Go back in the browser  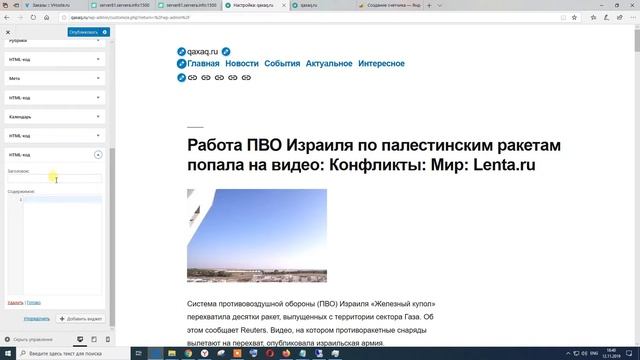click(7, 18)
